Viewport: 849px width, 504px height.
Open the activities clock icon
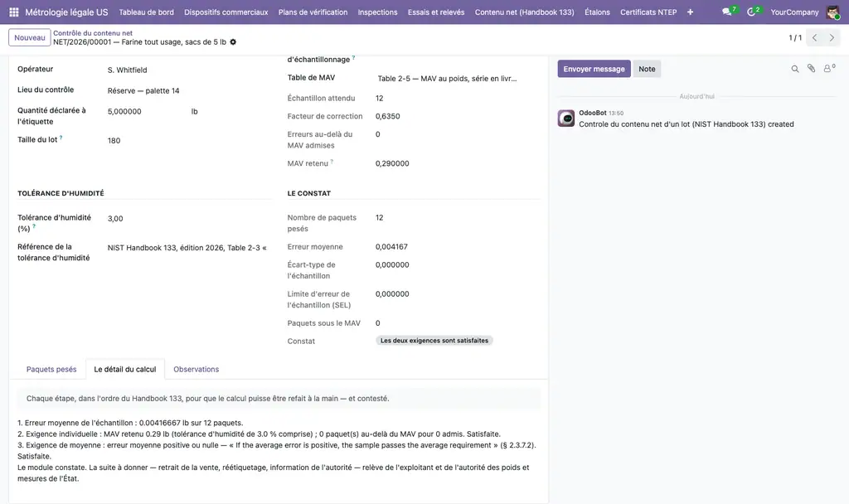coord(751,12)
